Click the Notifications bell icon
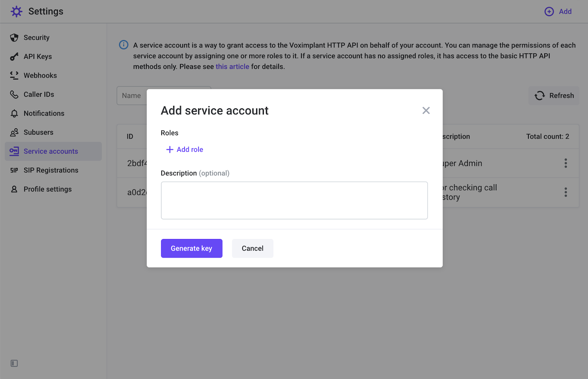The image size is (588, 379). 14,113
